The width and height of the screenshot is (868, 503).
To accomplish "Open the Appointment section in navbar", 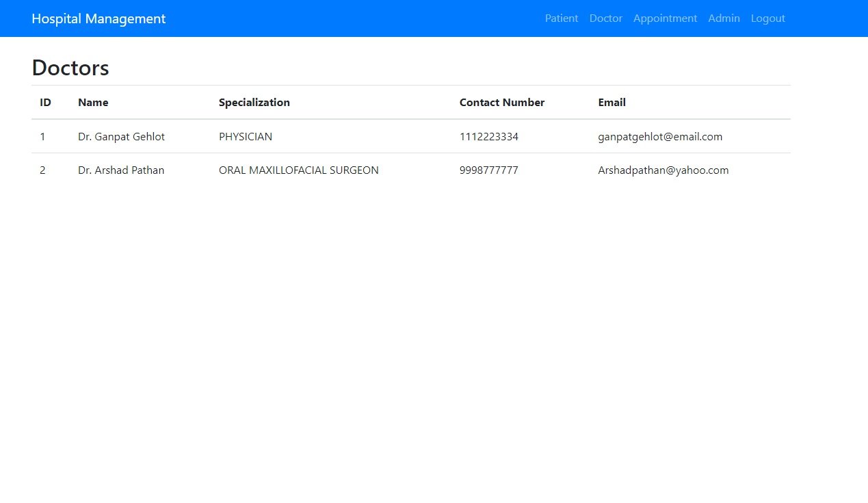I will pos(665,18).
